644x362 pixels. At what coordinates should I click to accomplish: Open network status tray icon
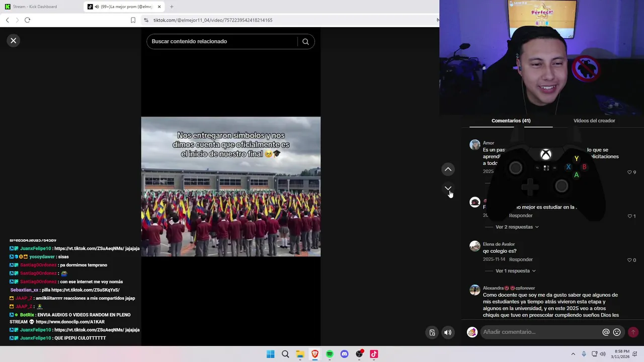click(x=594, y=354)
